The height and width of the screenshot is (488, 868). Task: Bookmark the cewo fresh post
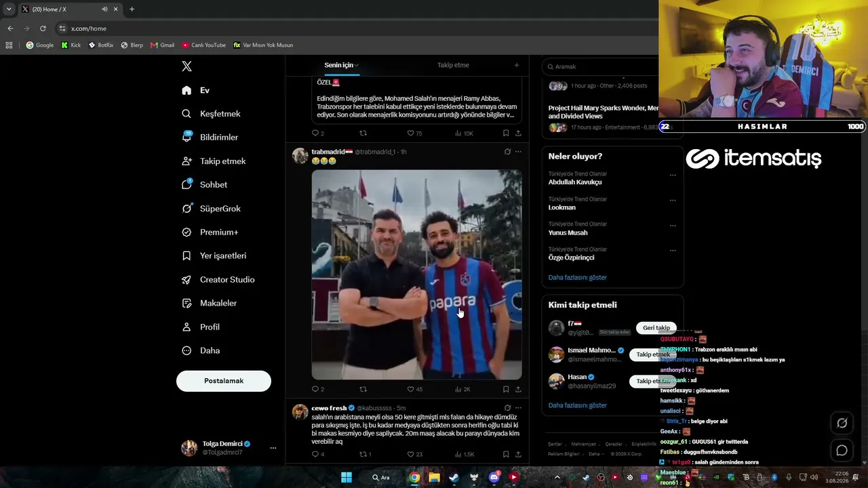tap(506, 454)
